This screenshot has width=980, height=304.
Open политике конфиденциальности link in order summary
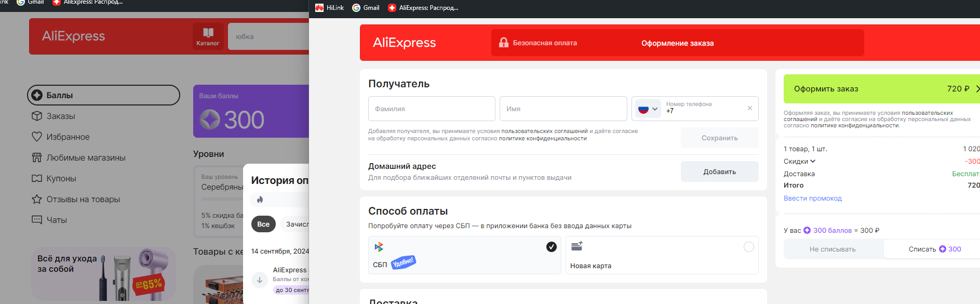(x=855, y=126)
